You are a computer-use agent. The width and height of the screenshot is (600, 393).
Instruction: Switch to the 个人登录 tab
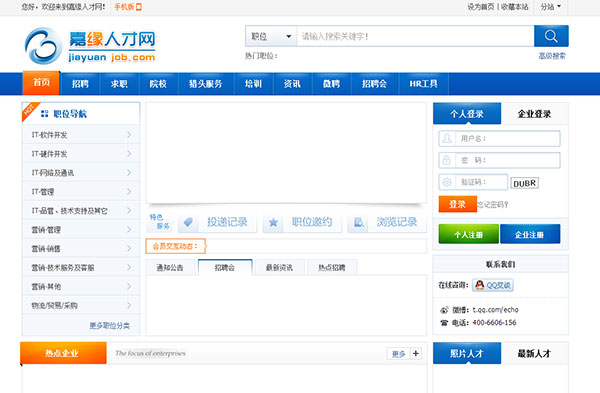tap(467, 114)
